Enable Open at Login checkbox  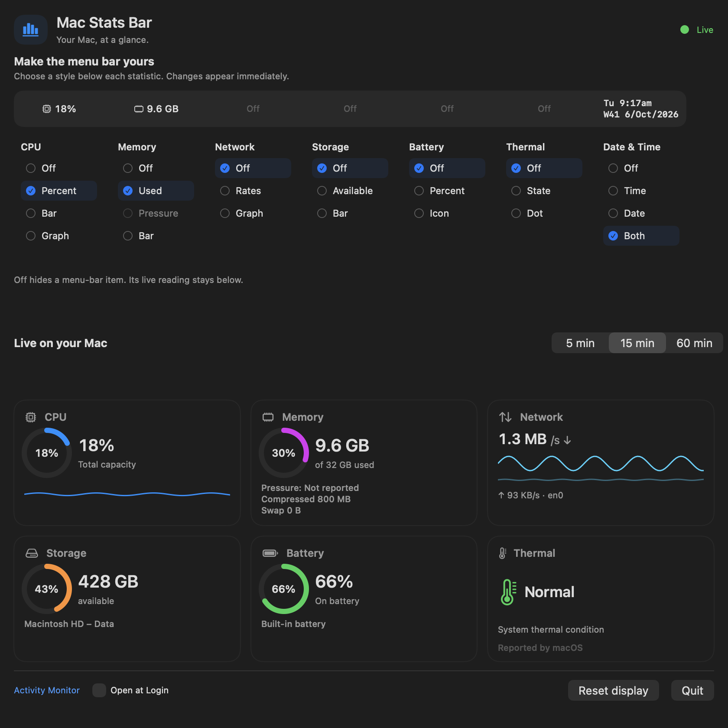[x=99, y=690]
